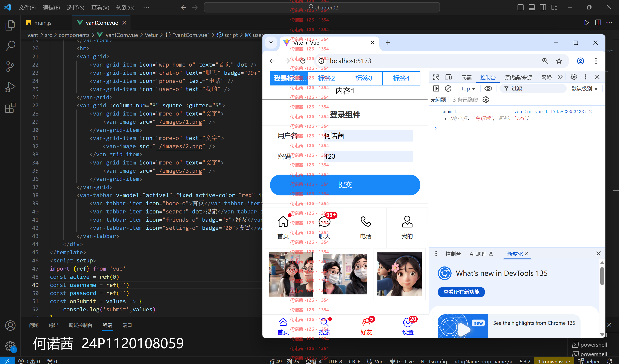619x364 pixels.
Task: Show more DevTools tabs with the chevrons
Action: 560,77
